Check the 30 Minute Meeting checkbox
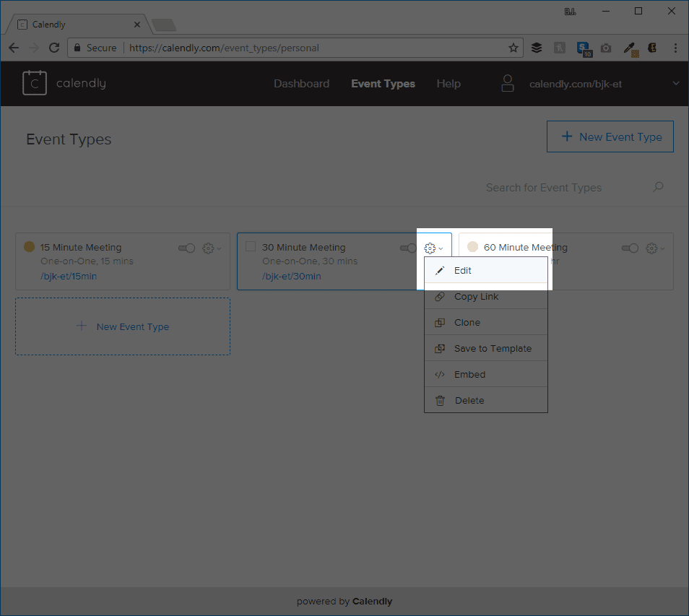This screenshot has width=689, height=616. point(251,246)
